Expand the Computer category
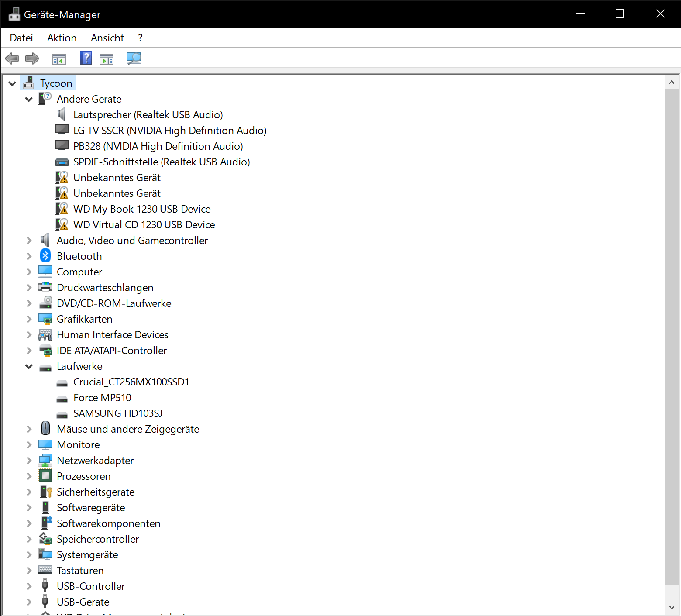 point(29,272)
